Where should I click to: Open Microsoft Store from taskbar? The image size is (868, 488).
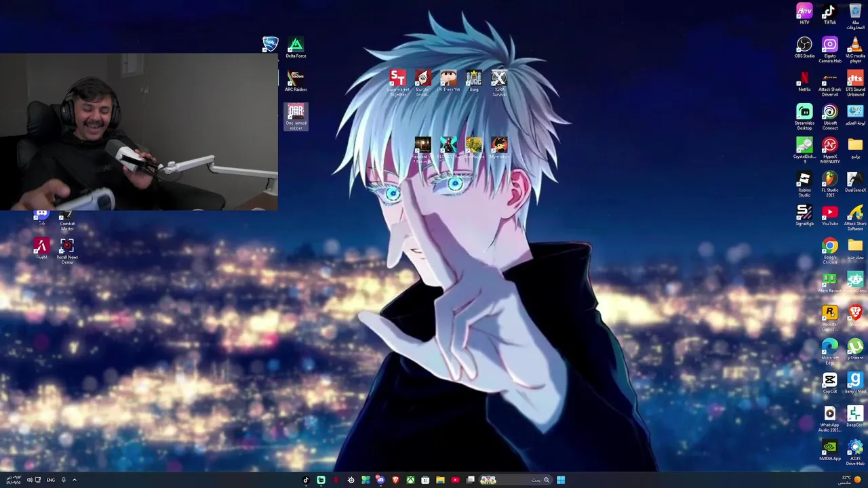pos(425,480)
